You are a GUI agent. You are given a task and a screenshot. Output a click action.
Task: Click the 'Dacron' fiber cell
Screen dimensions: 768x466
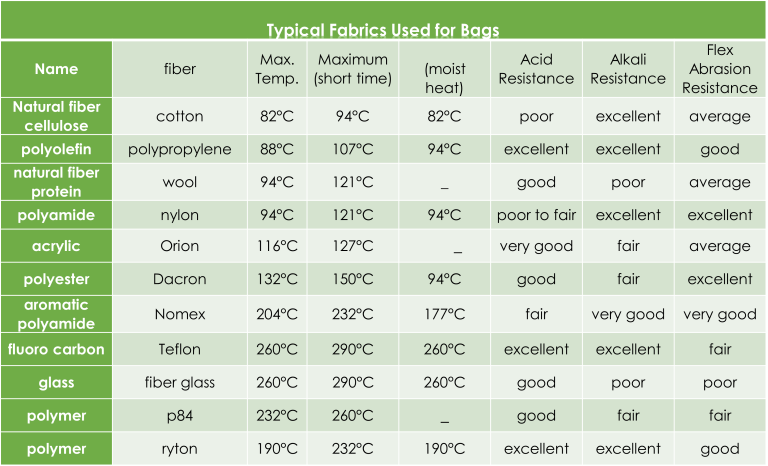tap(180, 279)
